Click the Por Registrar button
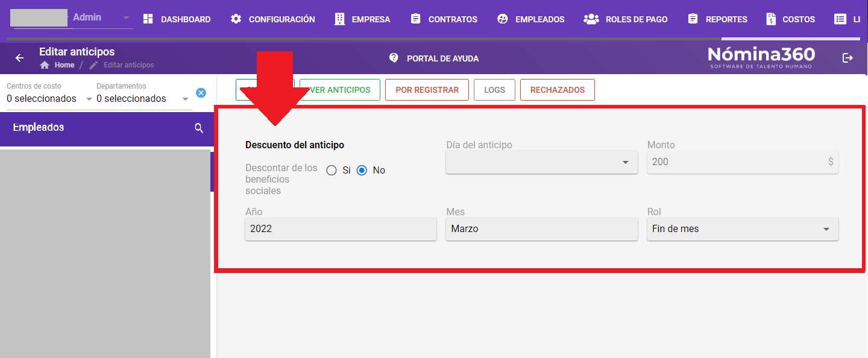Viewport: 868px width, 358px height. click(x=427, y=90)
